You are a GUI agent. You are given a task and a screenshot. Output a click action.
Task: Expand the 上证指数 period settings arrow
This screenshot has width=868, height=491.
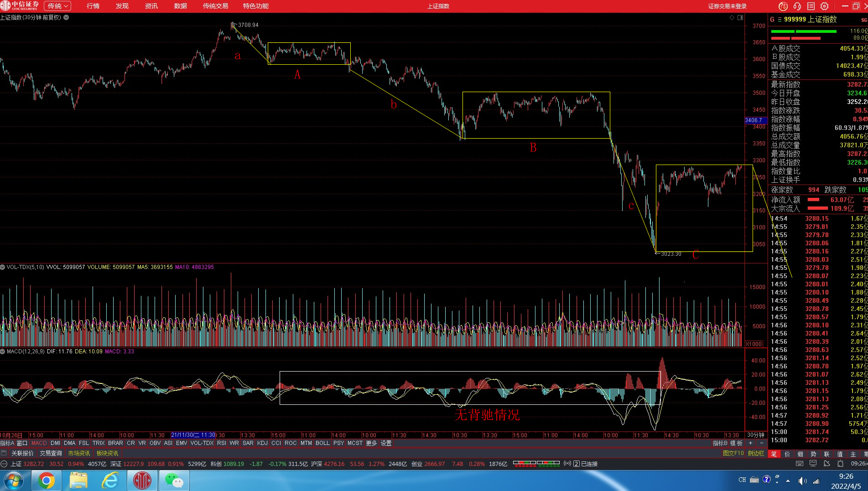(66, 17)
